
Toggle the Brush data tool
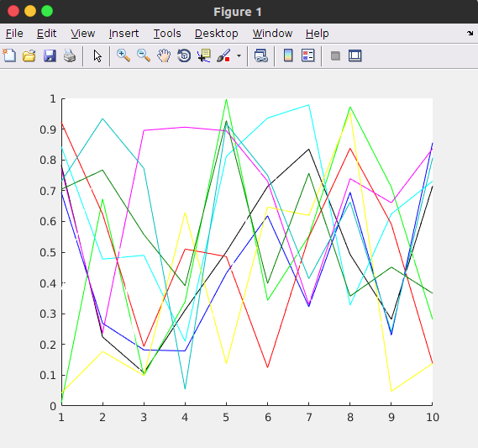click(223, 55)
